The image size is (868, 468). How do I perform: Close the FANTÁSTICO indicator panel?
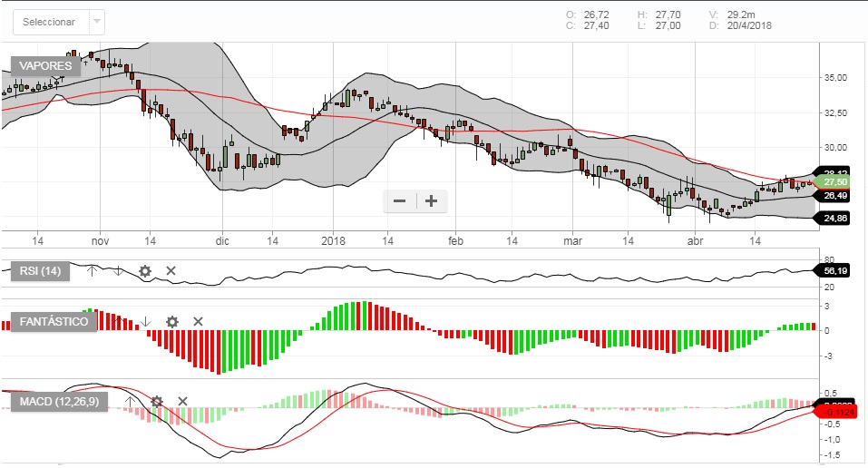[199, 321]
